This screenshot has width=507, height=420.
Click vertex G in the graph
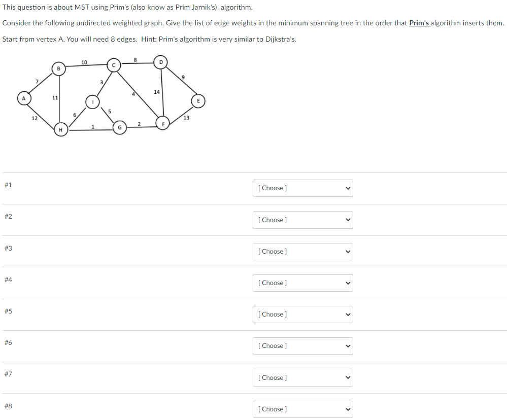pos(119,127)
